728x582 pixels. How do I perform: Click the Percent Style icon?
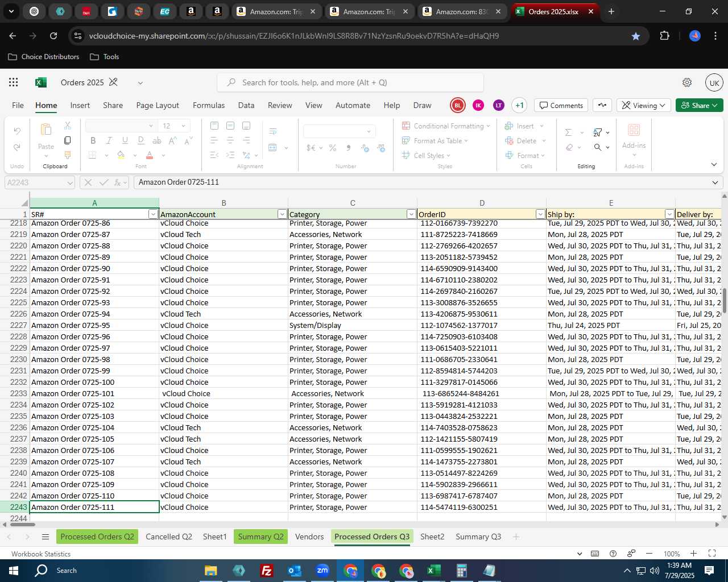(333, 148)
